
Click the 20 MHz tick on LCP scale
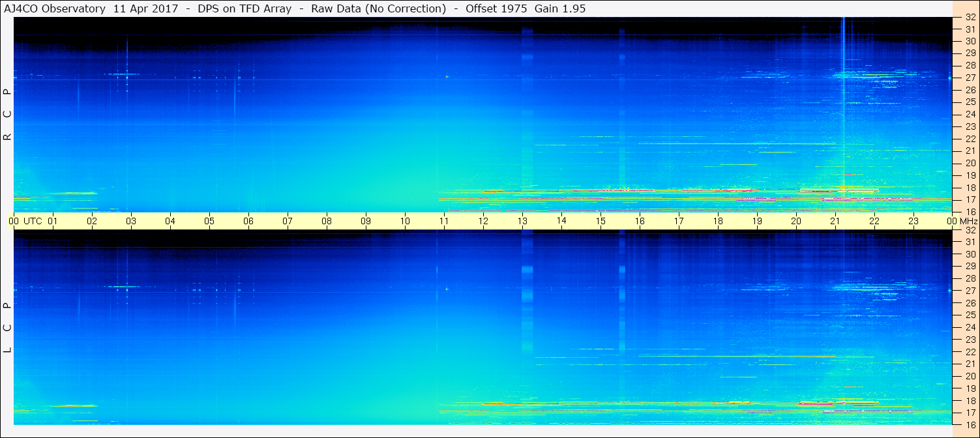pos(970,376)
